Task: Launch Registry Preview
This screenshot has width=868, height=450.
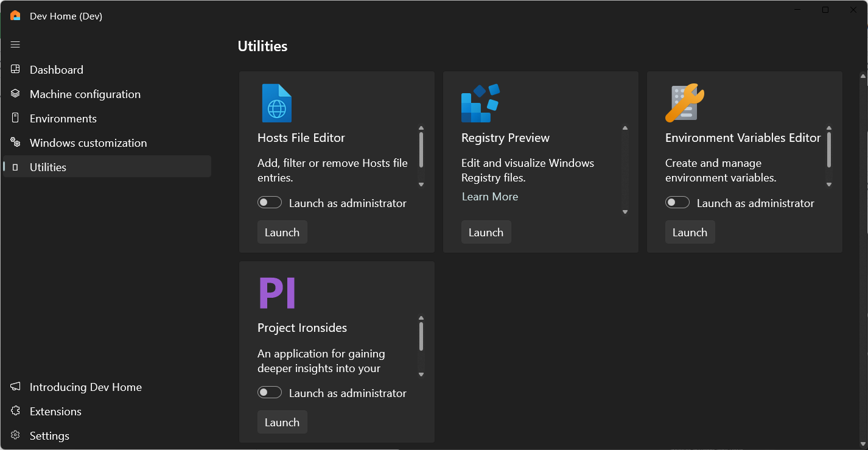Action: tap(486, 232)
